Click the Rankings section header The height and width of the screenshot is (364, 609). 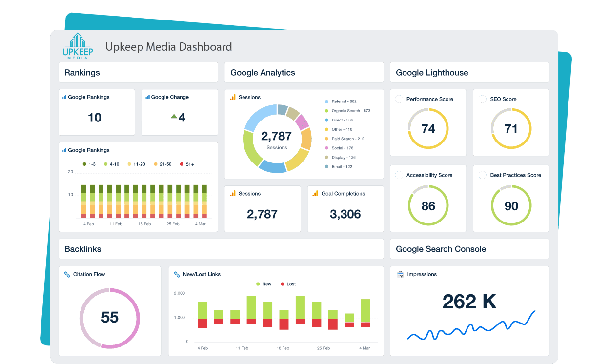[x=138, y=73]
